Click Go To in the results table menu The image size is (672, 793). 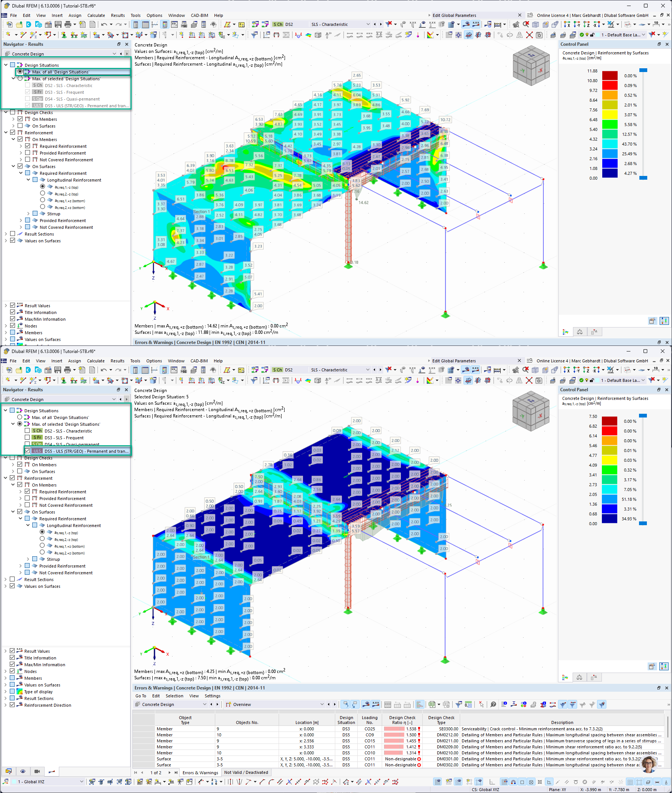(141, 696)
